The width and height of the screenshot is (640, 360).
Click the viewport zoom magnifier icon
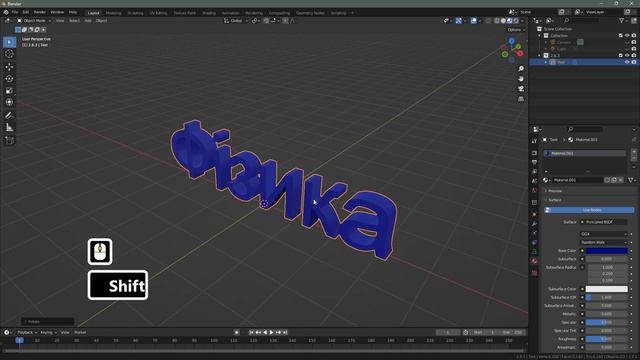[x=521, y=69]
